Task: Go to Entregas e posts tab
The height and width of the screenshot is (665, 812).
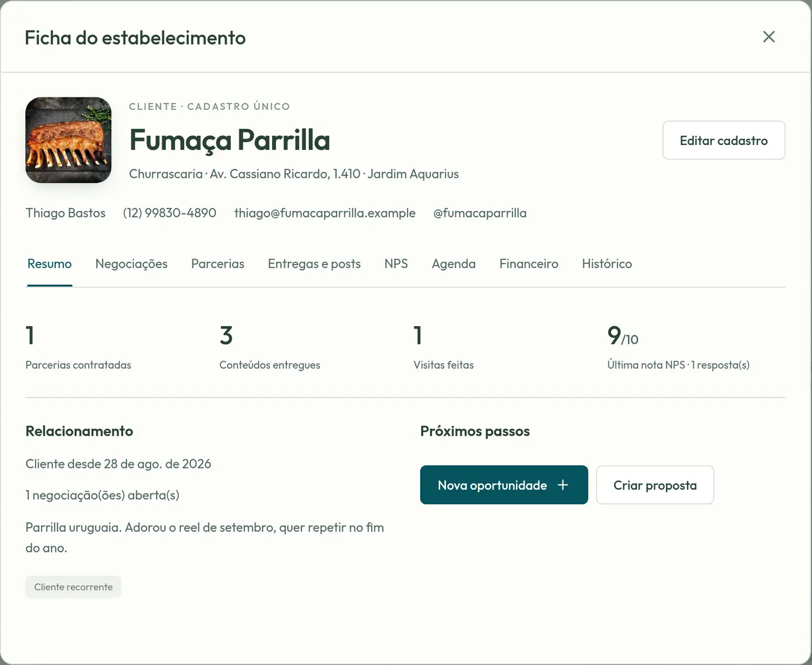Action: click(x=314, y=264)
